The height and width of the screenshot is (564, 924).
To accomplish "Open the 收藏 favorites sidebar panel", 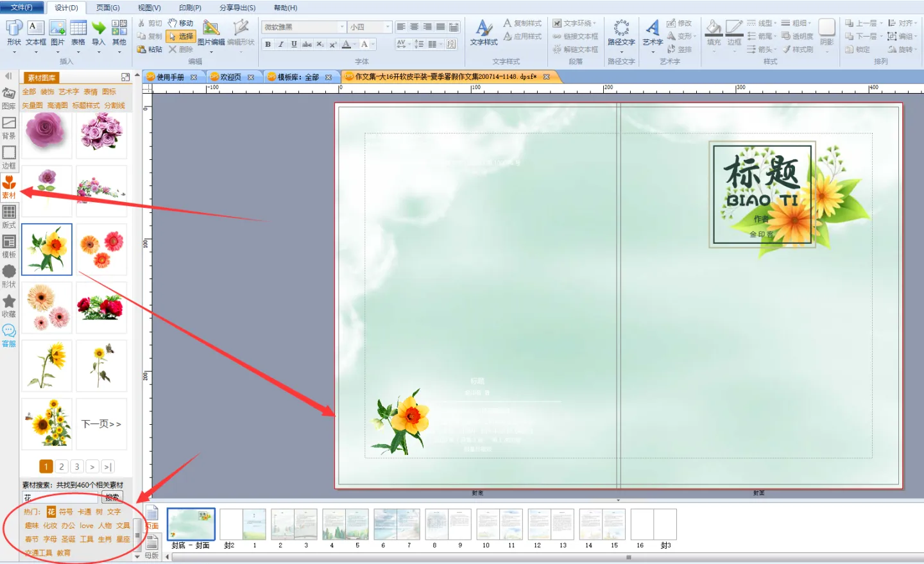I will (9, 306).
